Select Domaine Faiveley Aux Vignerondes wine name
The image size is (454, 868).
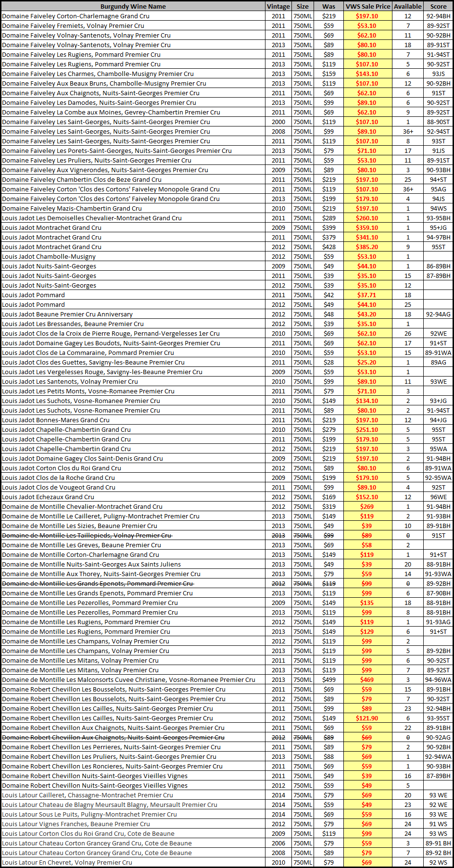pos(105,170)
